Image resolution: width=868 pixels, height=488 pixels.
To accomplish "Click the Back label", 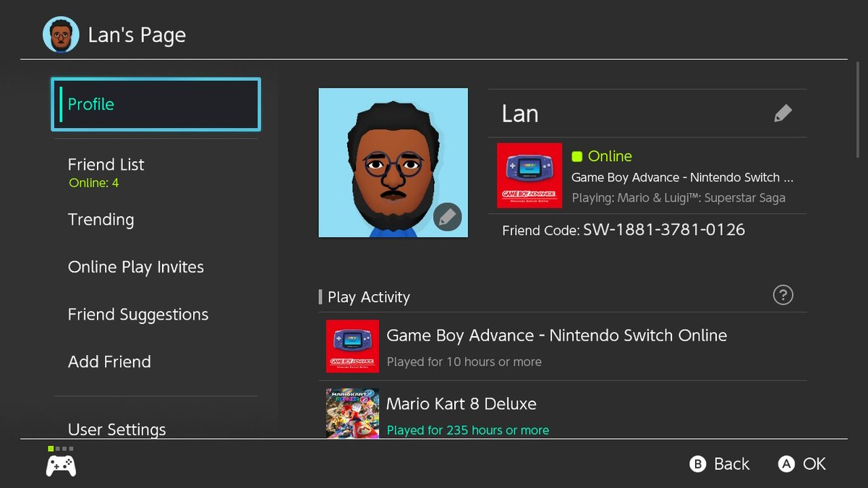I will pos(732,464).
